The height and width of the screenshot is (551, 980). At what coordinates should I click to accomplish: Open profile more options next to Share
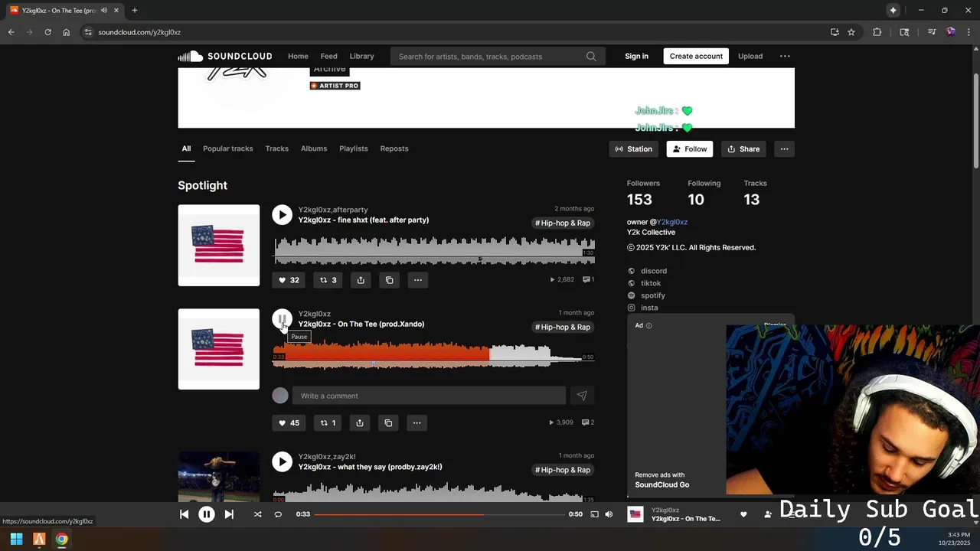784,149
